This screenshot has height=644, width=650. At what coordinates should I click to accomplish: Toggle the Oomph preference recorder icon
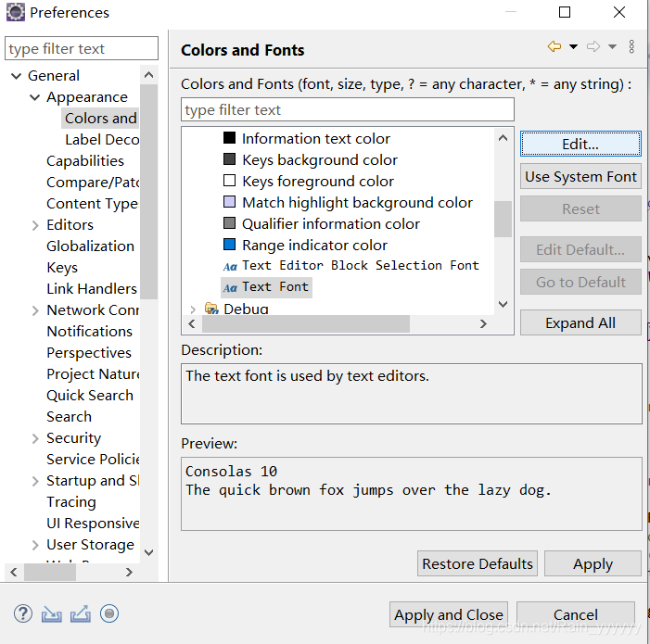(109, 613)
